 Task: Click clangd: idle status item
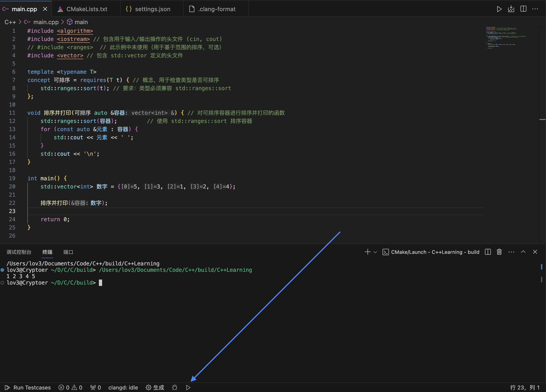coord(123,387)
